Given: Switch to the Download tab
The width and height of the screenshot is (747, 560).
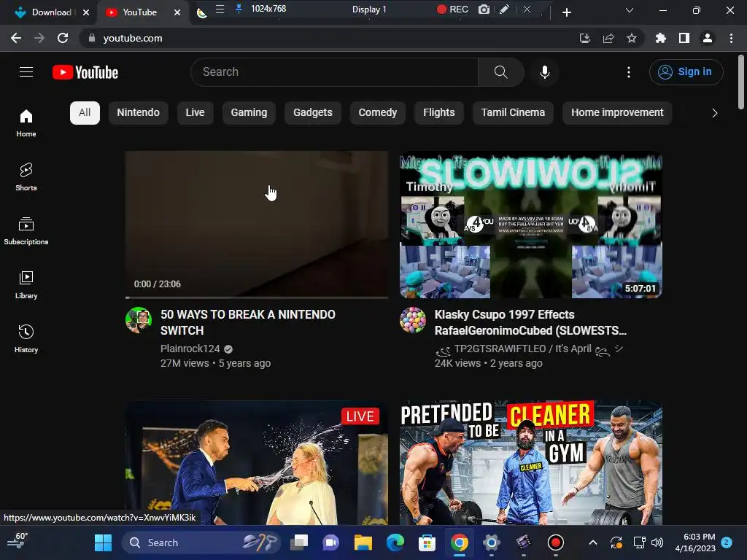Looking at the screenshot, I should [51, 12].
